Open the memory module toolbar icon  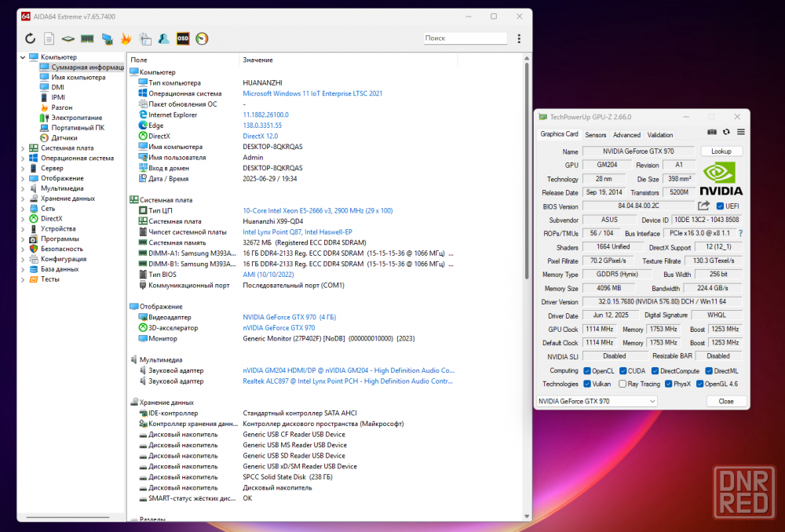pyautogui.click(x=87, y=38)
